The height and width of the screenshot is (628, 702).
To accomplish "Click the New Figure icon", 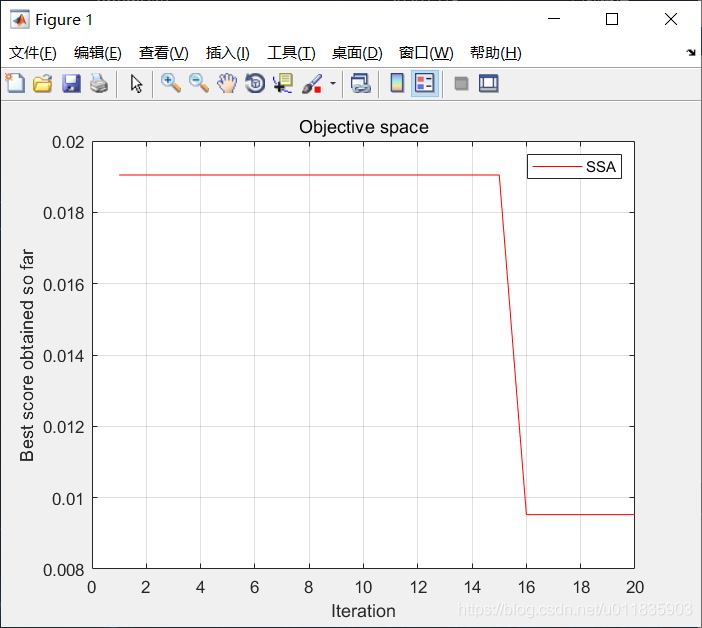I will (x=15, y=83).
